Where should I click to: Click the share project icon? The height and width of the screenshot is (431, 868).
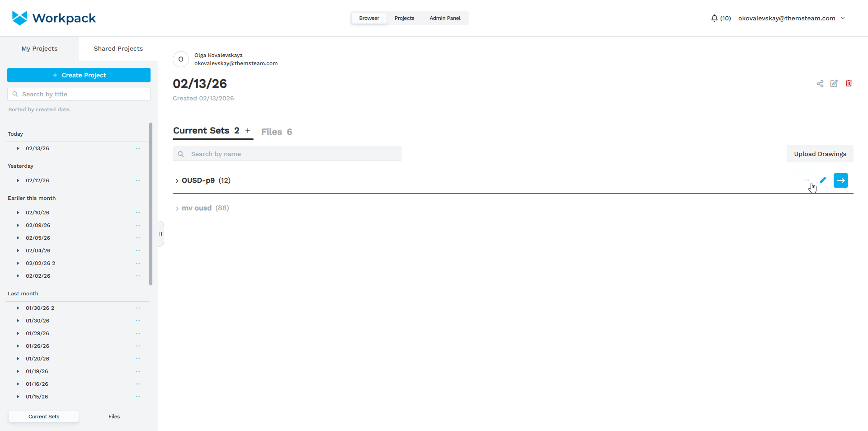tap(820, 84)
